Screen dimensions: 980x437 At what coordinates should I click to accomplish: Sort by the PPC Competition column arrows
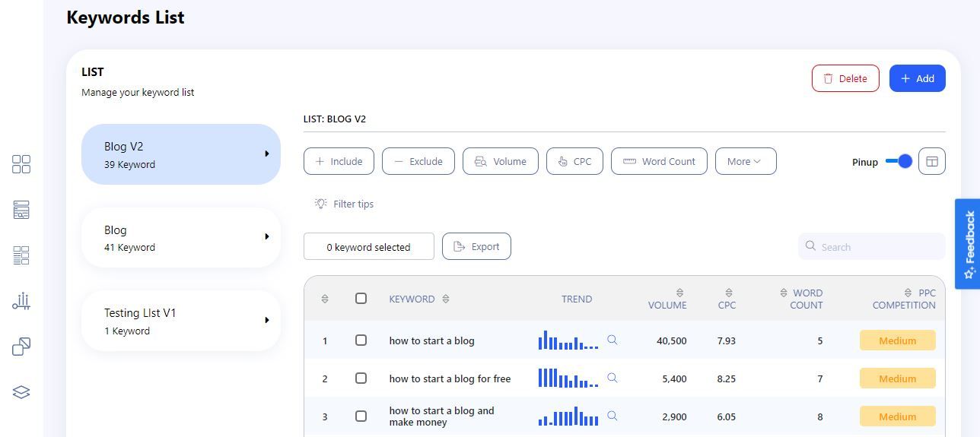pos(908,293)
